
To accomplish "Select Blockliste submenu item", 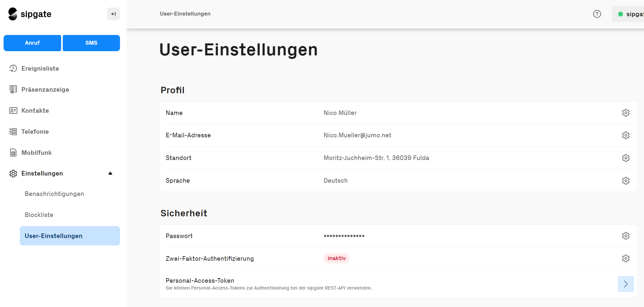I will [x=39, y=215].
